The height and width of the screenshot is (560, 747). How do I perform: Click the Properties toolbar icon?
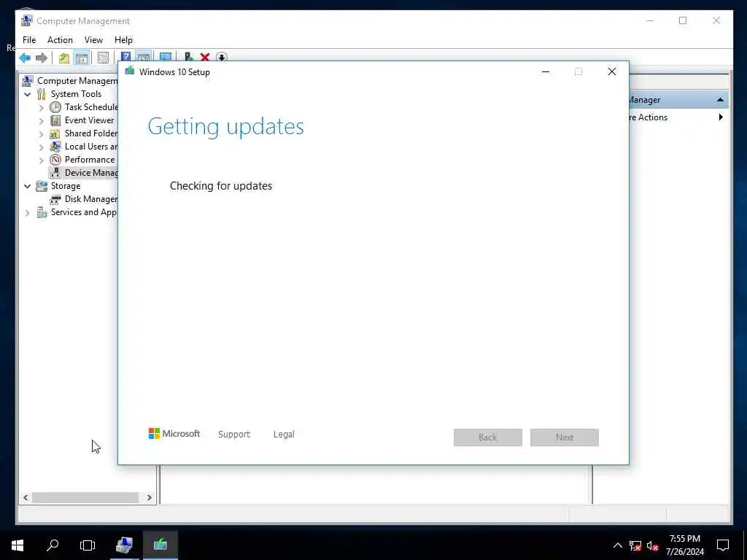click(x=103, y=58)
